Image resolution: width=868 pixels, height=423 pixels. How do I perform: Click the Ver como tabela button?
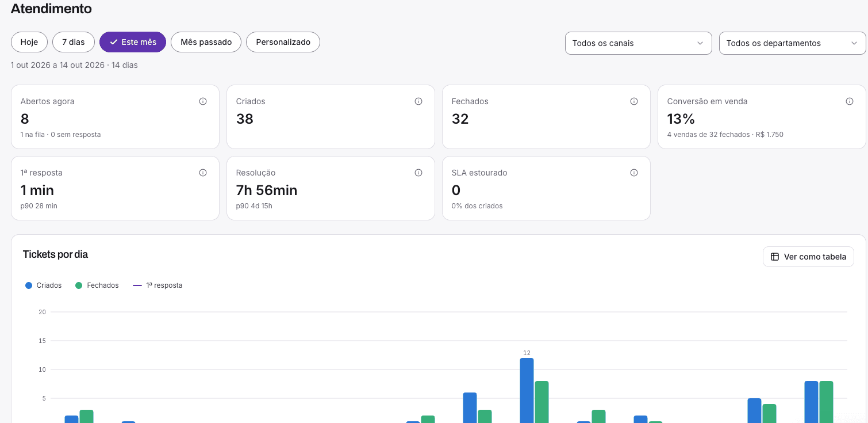[x=808, y=257]
